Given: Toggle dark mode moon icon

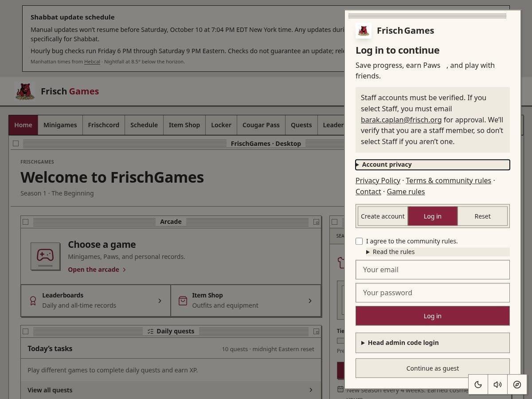Looking at the screenshot, I should tap(478, 384).
